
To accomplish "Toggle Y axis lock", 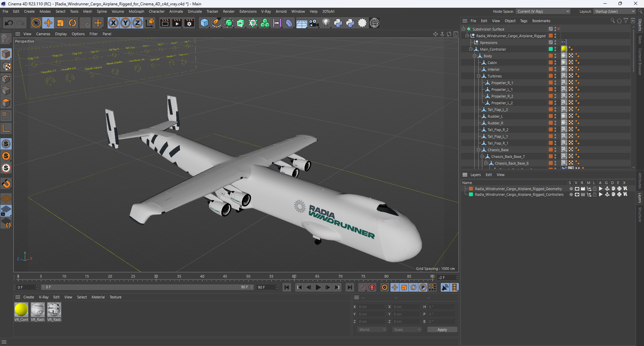I will pyautogui.click(x=125, y=23).
